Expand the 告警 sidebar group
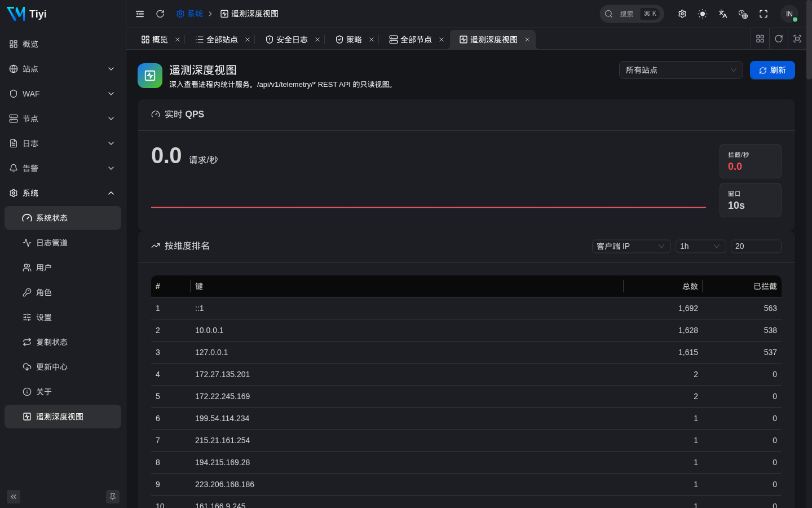This screenshot has height=508, width=812. tap(63, 168)
